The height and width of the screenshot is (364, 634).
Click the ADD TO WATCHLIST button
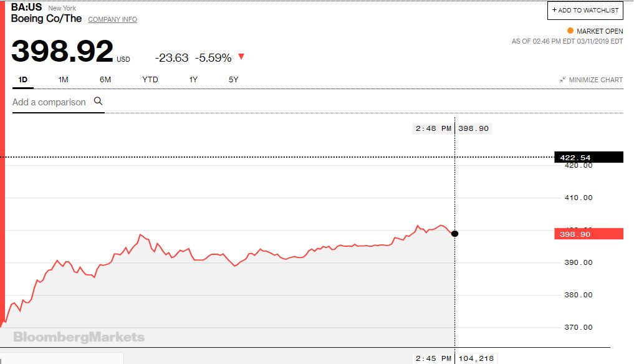pyautogui.click(x=585, y=10)
